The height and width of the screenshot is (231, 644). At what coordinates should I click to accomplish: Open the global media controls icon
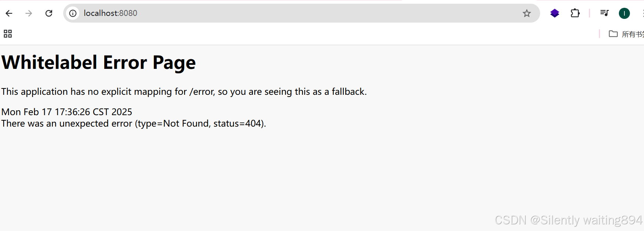click(604, 13)
